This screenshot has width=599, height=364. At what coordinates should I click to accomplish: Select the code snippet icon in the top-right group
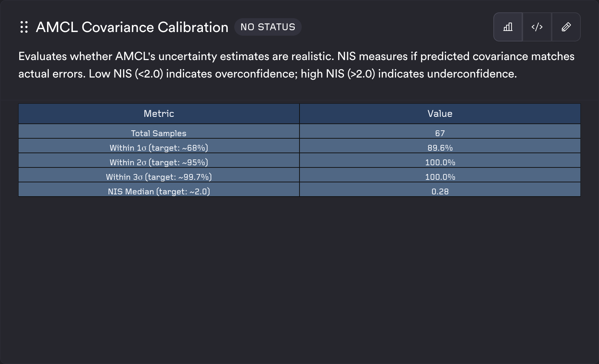pyautogui.click(x=537, y=27)
